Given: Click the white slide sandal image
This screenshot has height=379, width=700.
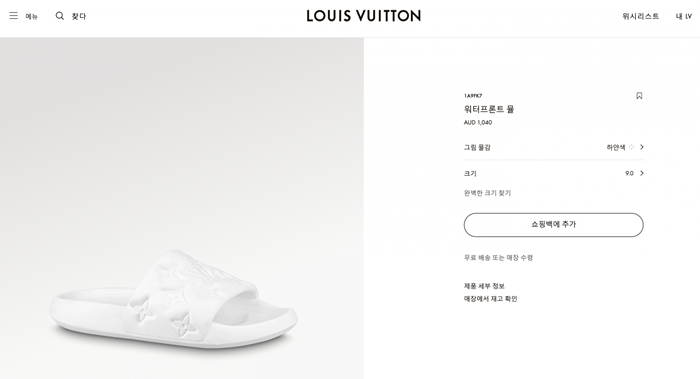Looking at the screenshot, I should 173,299.
